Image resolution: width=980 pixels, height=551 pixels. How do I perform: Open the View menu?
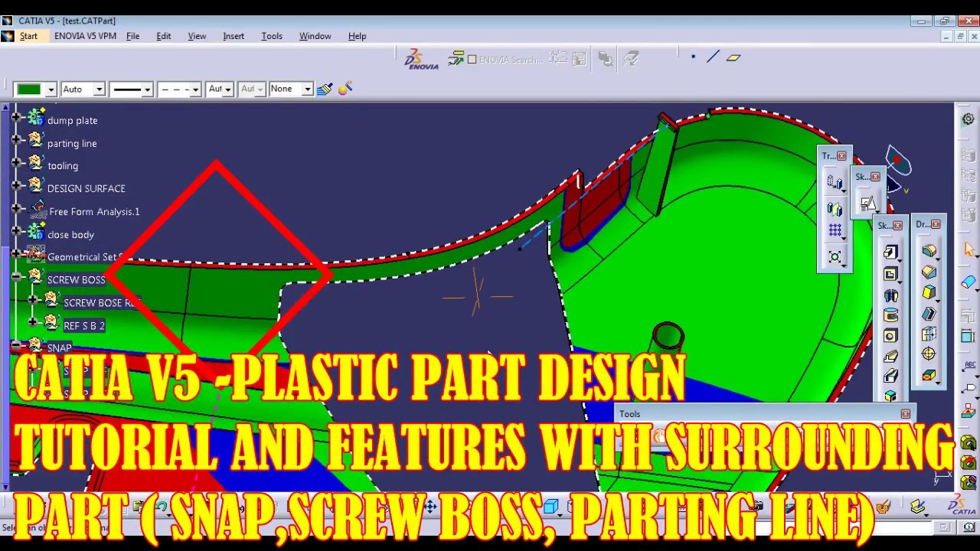(x=197, y=36)
